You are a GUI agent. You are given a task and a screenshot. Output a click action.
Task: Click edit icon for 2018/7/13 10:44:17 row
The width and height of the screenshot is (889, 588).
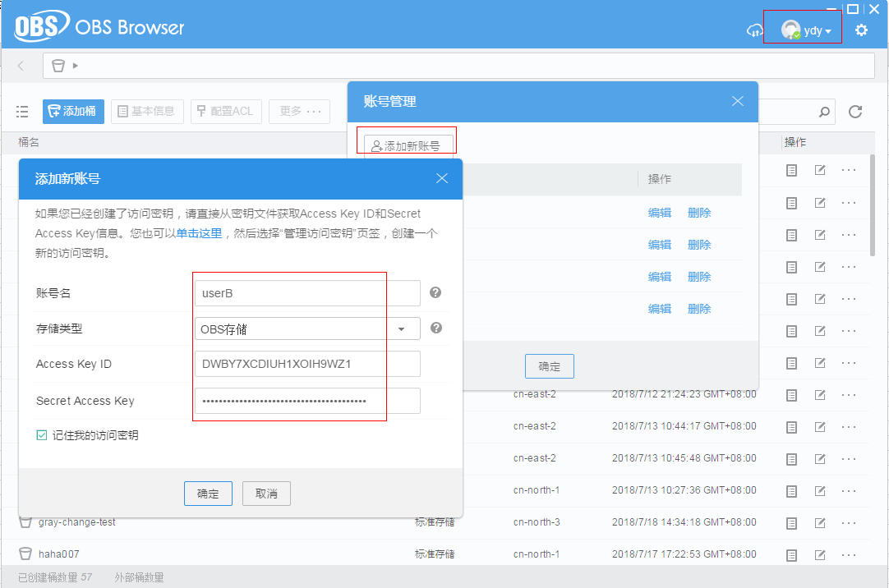point(820,426)
